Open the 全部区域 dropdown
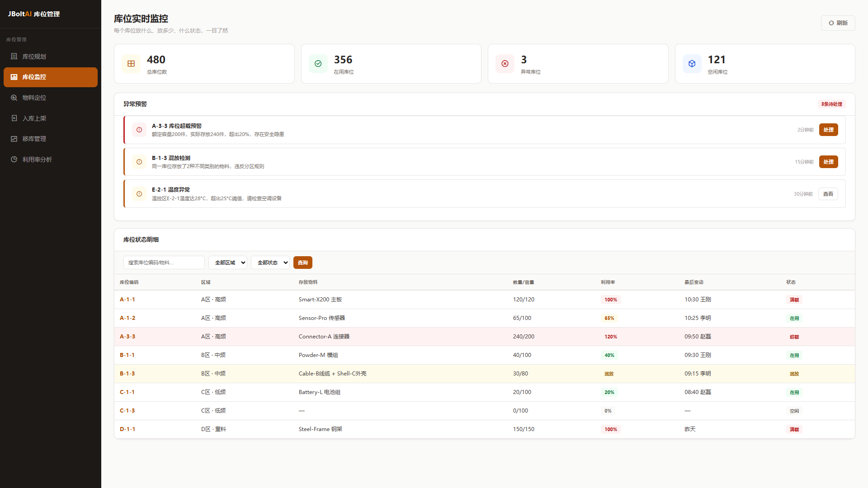The height and width of the screenshot is (488, 868). [228, 263]
